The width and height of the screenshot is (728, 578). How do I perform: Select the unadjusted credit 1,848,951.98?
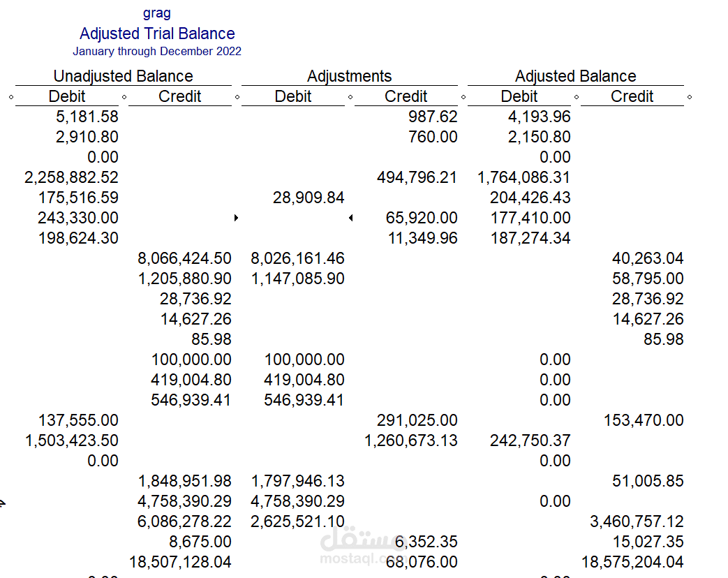(185, 482)
